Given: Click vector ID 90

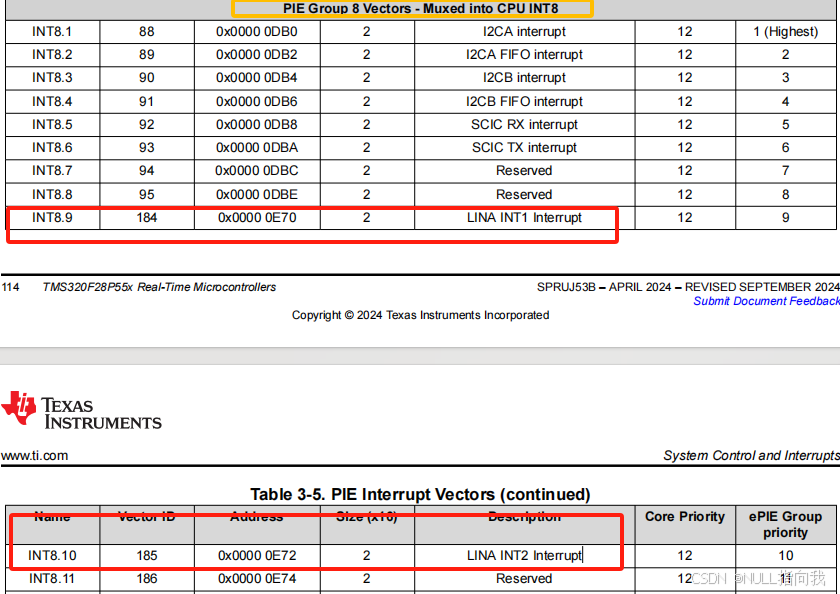Looking at the screenshot, I should tap(146, 78).
